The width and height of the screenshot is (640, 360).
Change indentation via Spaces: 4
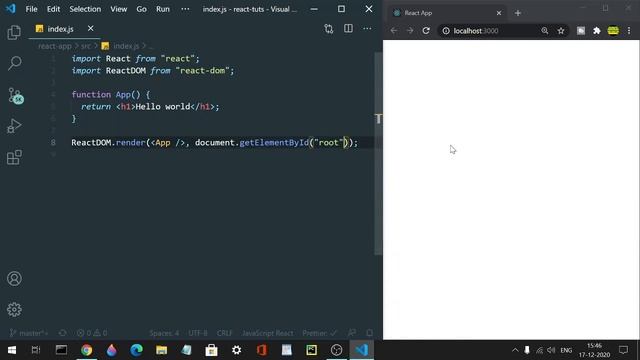(164, 333)
